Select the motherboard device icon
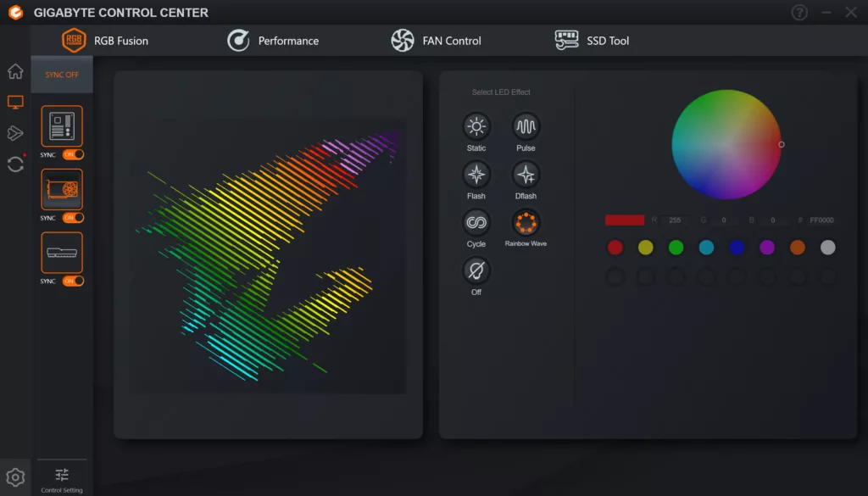The height and width of the screenshot is (496, 868). point(62,126)
